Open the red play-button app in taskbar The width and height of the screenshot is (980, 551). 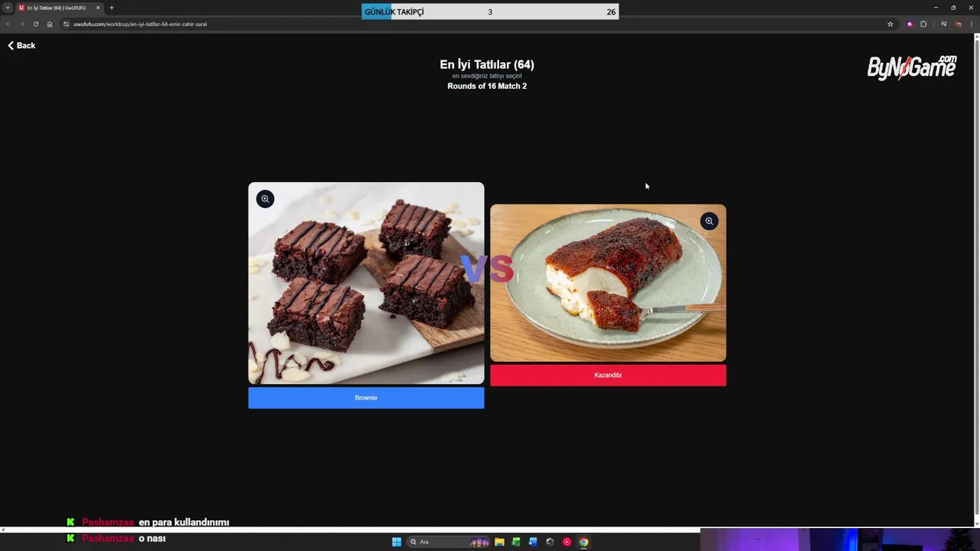pyautogui.click(x=567, y=542)
